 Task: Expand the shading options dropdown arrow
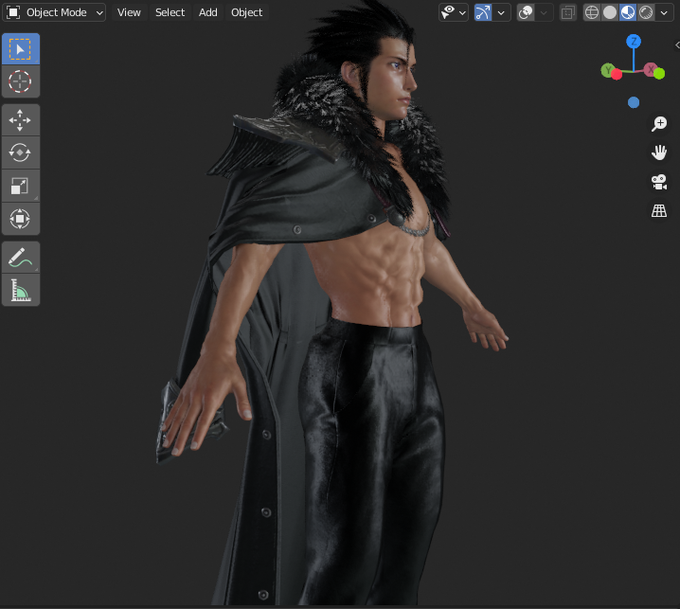(x=664, y=13)
